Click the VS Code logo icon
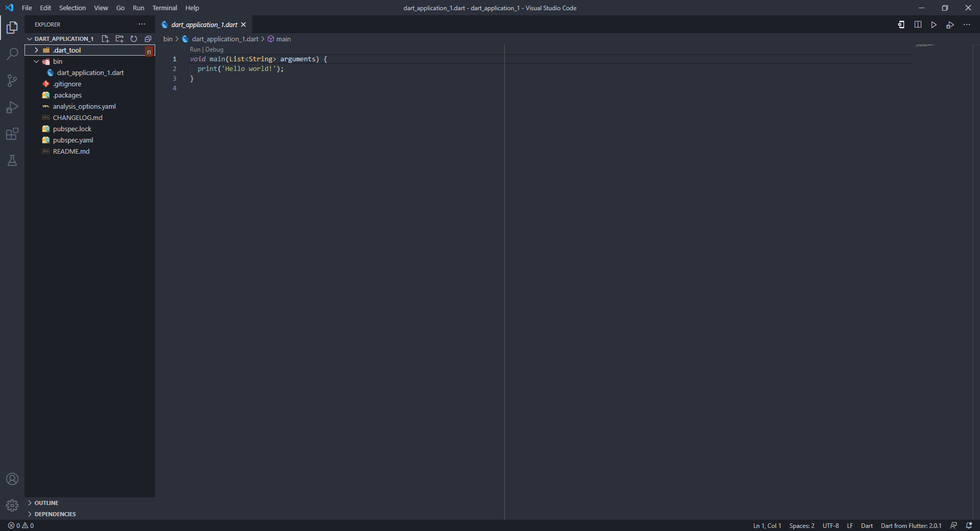The image size is (980, 531). click(9, 8)
